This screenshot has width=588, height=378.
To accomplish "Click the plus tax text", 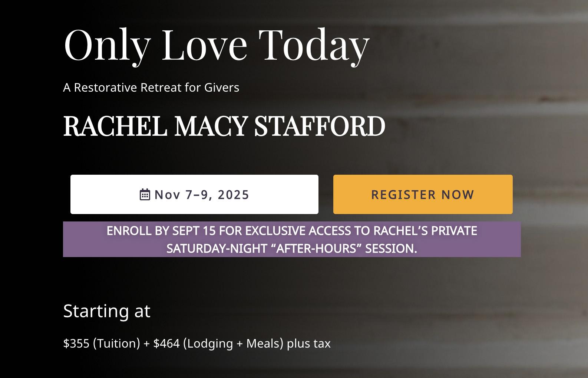I will [x=309, y=344].
